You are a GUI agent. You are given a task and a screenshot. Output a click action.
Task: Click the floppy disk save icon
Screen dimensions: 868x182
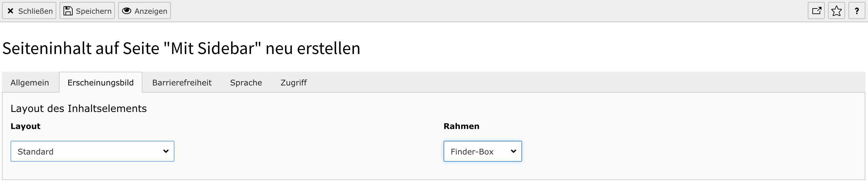68,11
